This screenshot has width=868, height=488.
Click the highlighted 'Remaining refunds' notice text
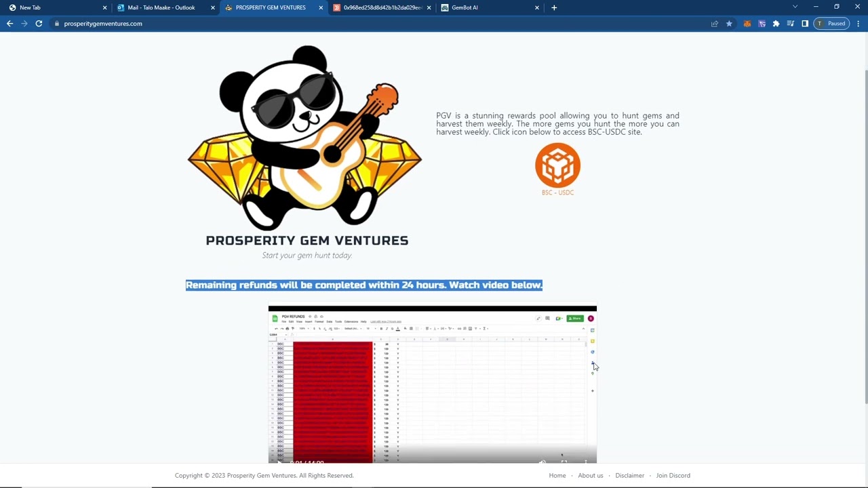(x=364, y=285)
